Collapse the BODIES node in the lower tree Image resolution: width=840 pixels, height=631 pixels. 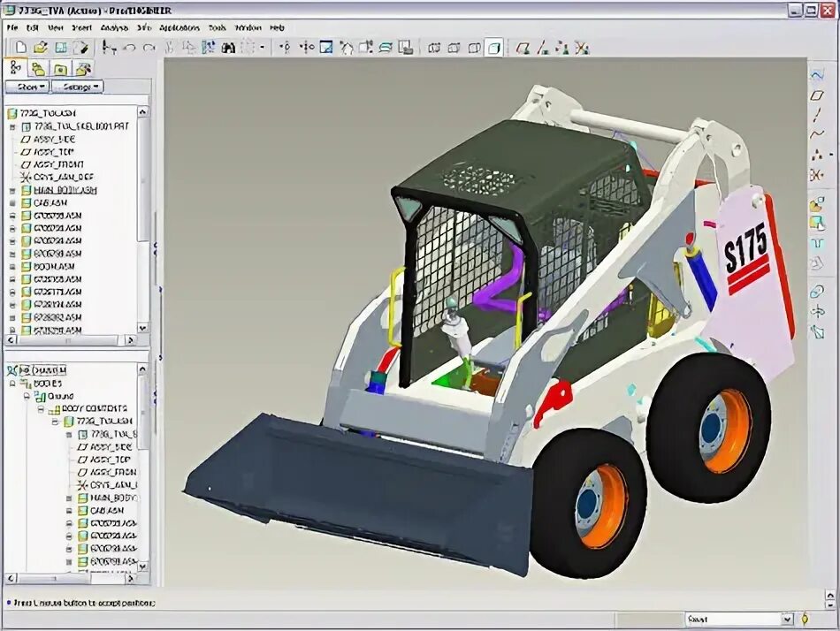click(x=12, y=384)
